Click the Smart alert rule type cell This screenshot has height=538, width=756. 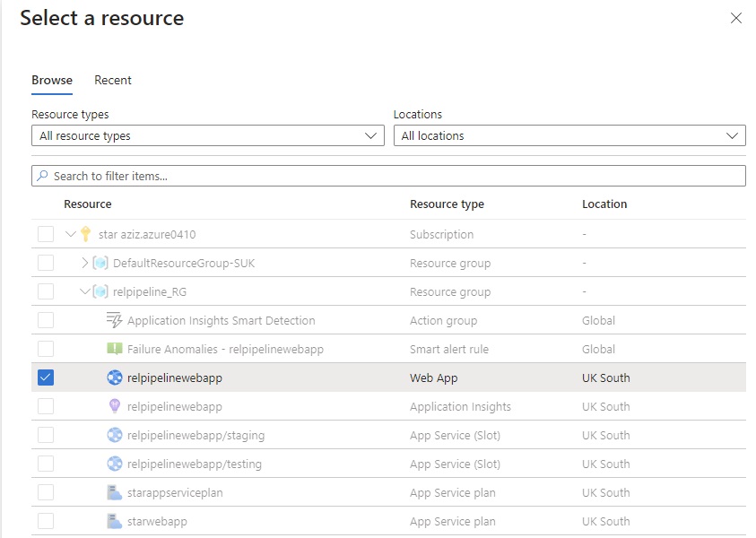click(449, 349)
